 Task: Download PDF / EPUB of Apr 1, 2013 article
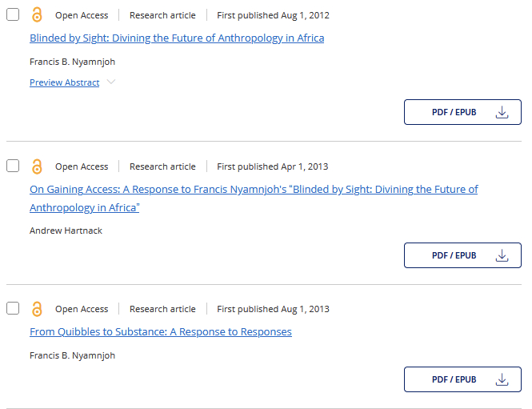(x=454, y=256)
